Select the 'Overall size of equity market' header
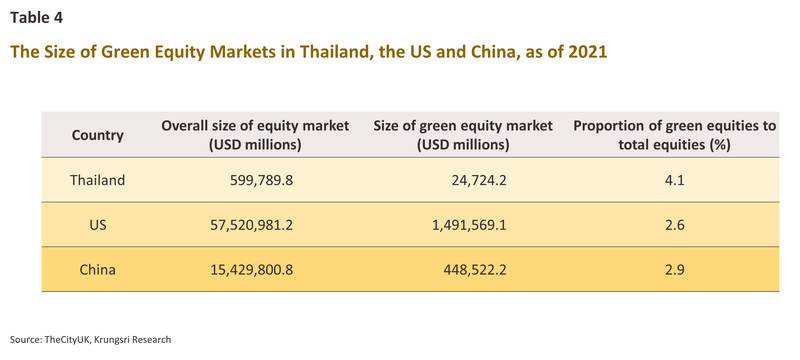Viewport: 800px width, 360px height. coord(255,135)
